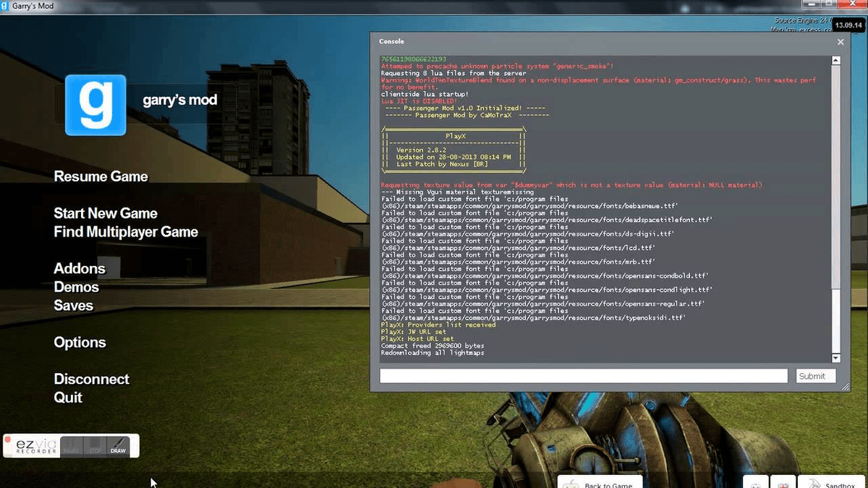Select the Draw brush tool in ezvid recorder
868x488 pixels.
tap(118, 445)
